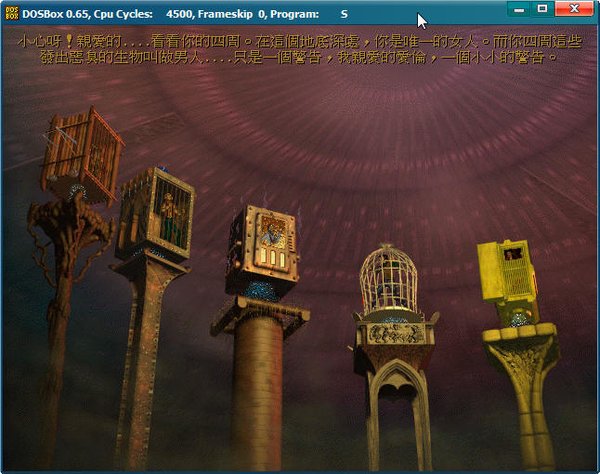Viewport: 600px width, 474px height.
Task: Select the tilted wooden cage on far left
Action: pos(82,155)
